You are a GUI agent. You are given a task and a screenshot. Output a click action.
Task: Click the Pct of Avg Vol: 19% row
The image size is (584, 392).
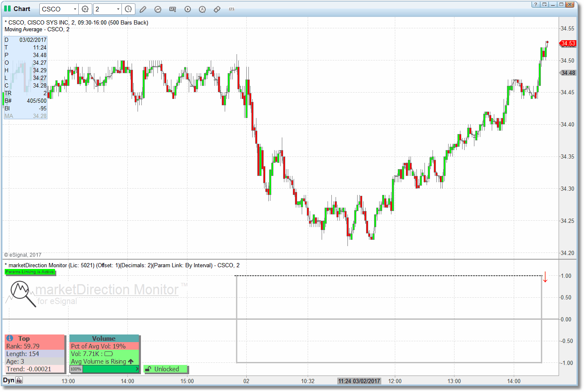click(104, 346)
